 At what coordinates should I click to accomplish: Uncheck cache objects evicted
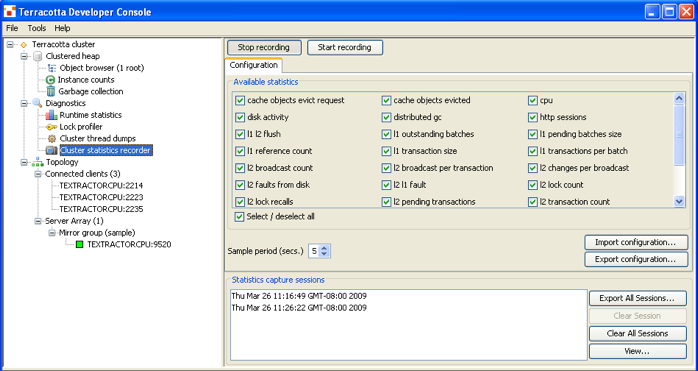(x=386, y=101)
